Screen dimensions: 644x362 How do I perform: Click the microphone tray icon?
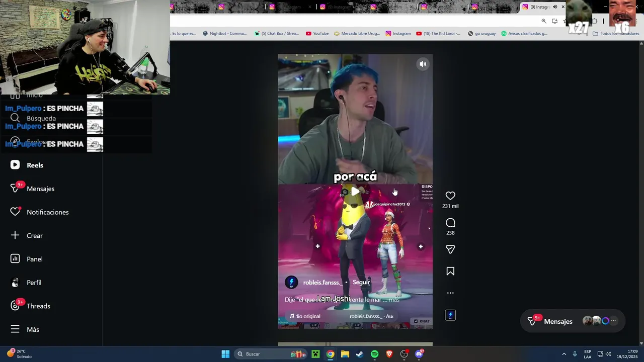click(x=575, y=354)
